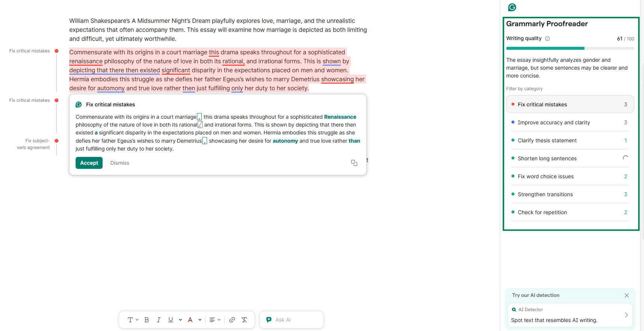This screenshot has width=644, height=331.
Task: Clear formatting with the crossed-T icon
Action: tap(244, 320)
